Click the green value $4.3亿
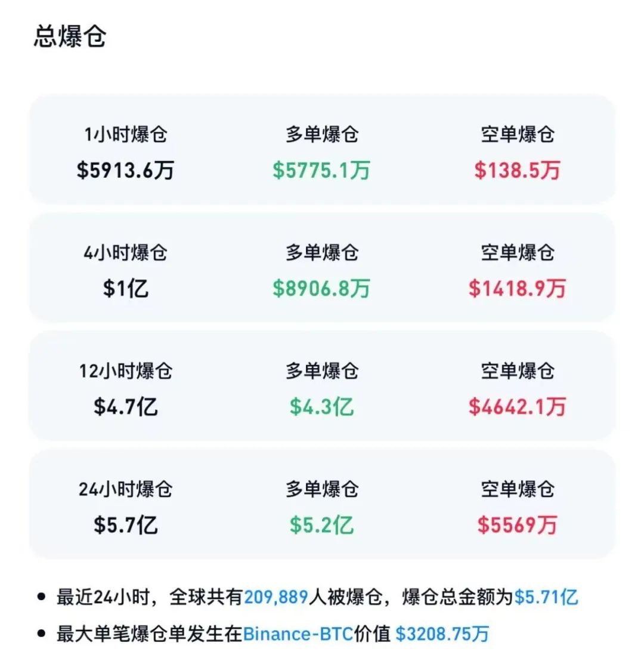 (x=321, y=407)
